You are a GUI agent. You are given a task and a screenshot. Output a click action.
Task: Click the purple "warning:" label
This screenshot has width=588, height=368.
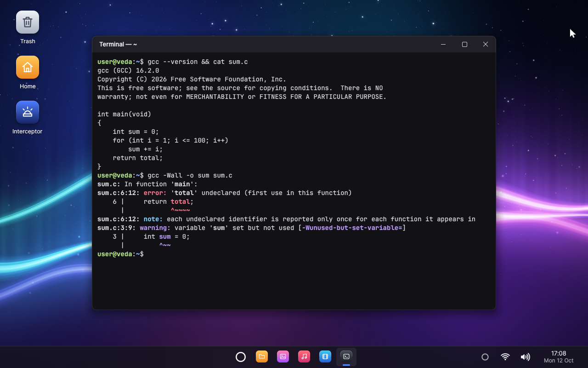tap(155, 228)
